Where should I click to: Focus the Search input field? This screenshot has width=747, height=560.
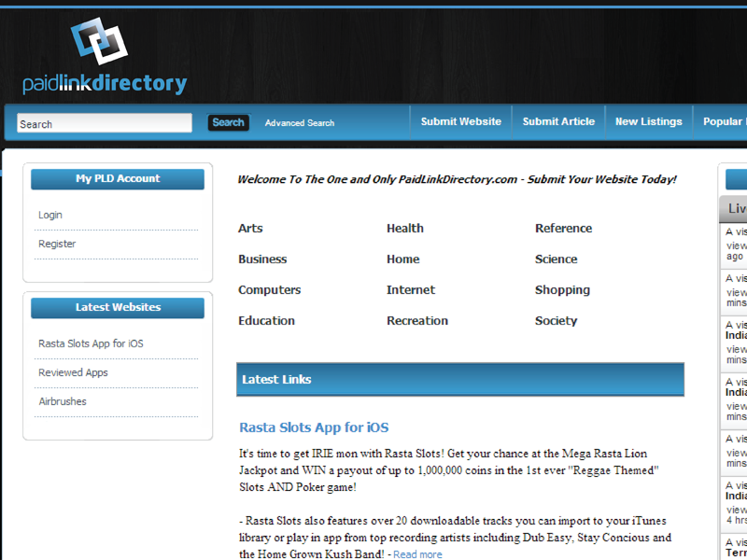click(x=105, y=123)
